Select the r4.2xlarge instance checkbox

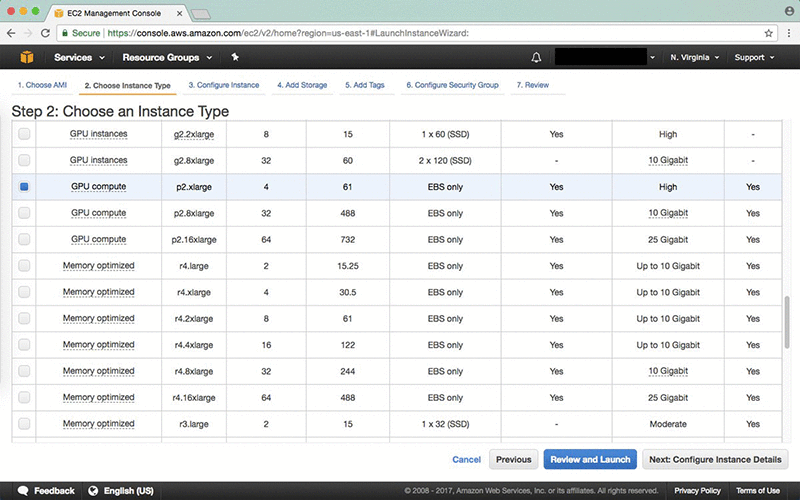pyautogui.click(x=24, y=318)
